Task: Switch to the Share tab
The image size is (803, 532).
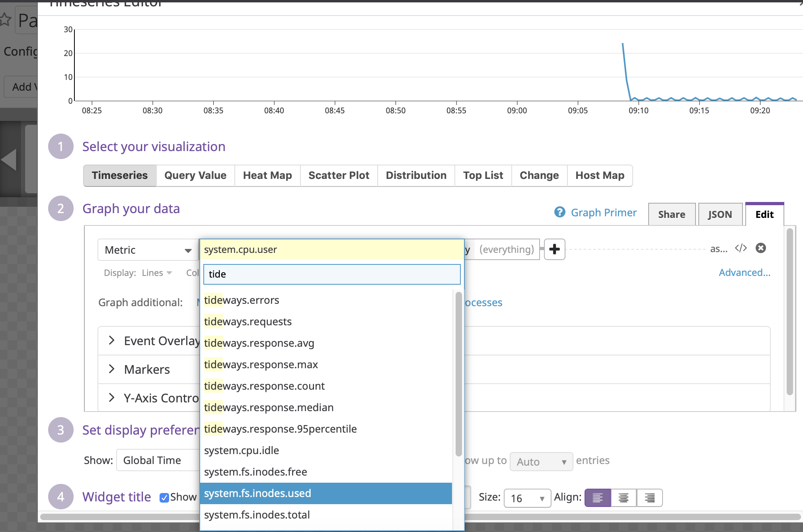Action: (x=672, y=214)
